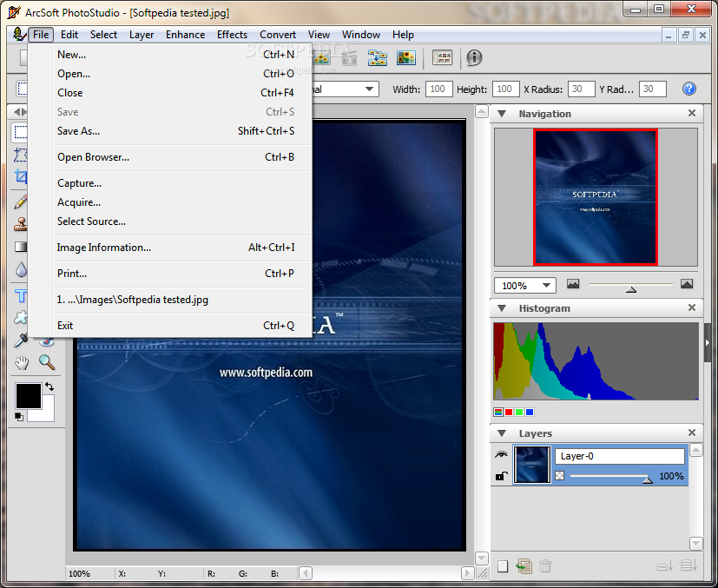Open the Layer menu
718x588 pixels.
click(x=141, y=35)
